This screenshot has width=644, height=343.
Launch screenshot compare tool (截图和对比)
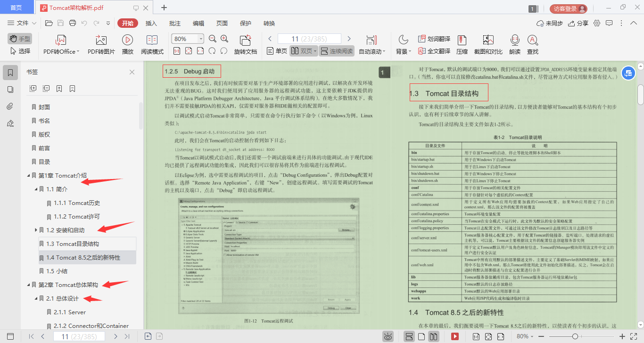coord(488,44)
